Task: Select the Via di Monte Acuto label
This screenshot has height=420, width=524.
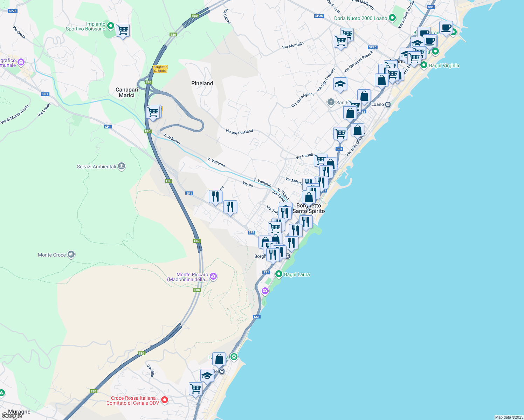Action: pyautogui.click(x=15, y=114)
